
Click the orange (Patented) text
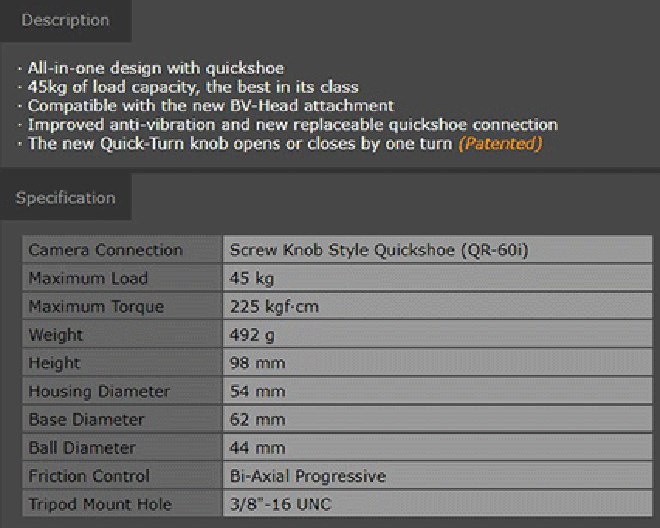(x=500, y=144)
